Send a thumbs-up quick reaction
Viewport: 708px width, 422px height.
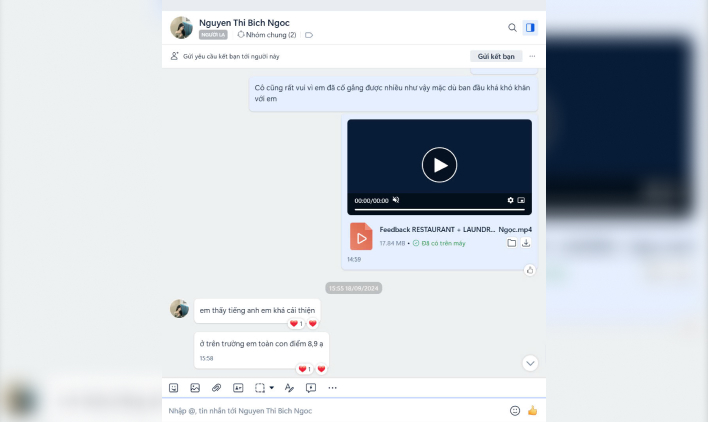pyautogui.click(x=533, y=410)
